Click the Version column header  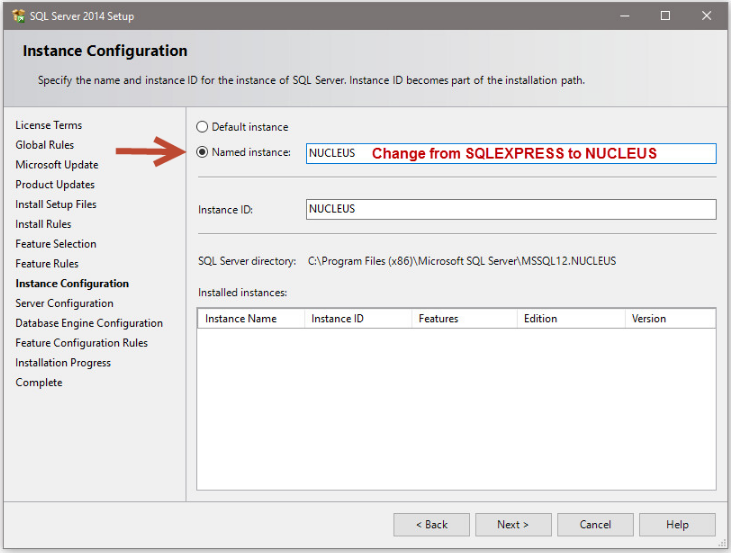point(668,319)
